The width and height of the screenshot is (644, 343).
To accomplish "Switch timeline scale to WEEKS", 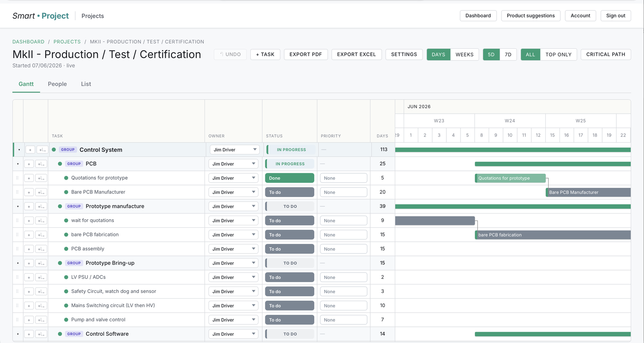I will coord(464,54).
